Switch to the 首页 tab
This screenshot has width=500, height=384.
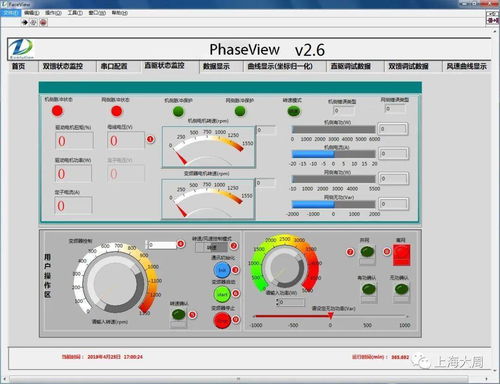click(19, 66)
